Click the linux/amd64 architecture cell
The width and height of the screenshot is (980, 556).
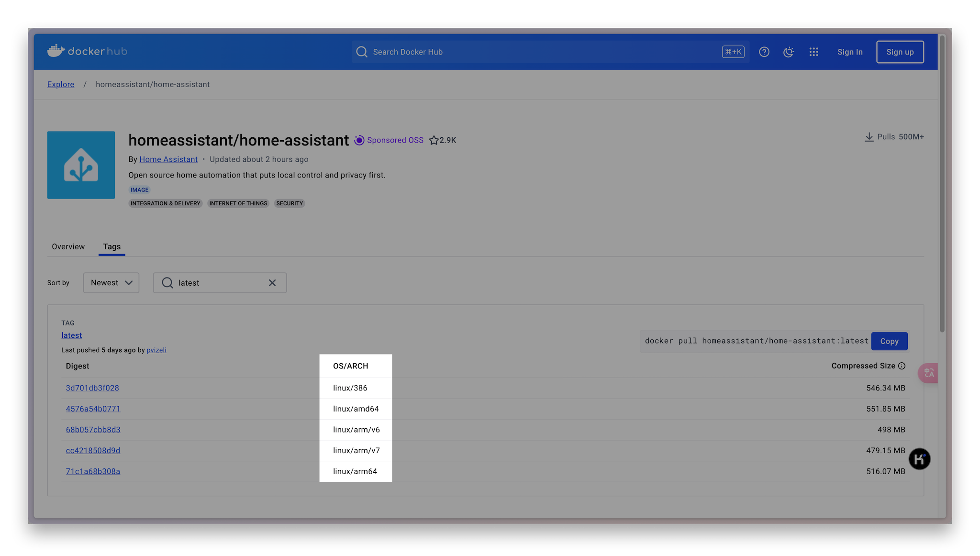tap(356, 409)
